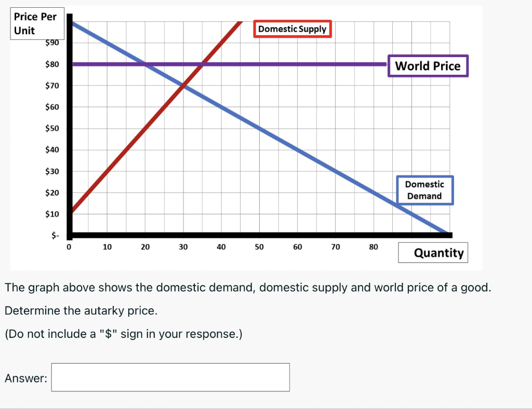Select the quantity value 40 on axis
The image size is (532, 409).
(221, 247)
